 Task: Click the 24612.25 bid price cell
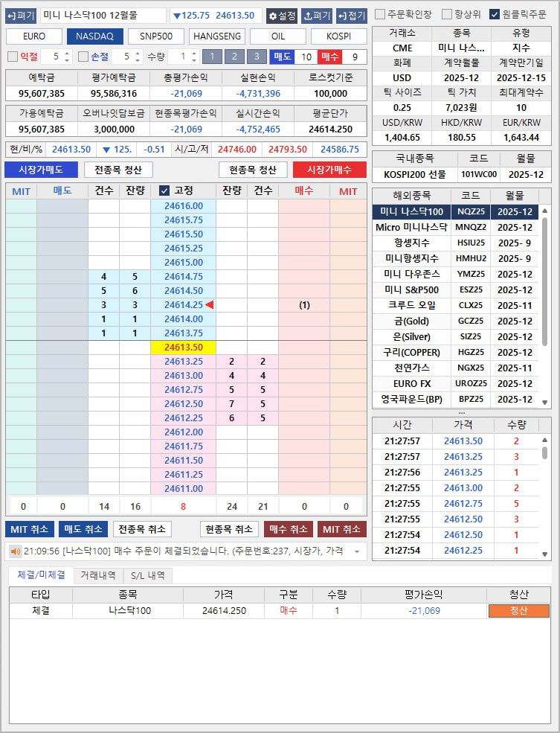coord(184,418)
